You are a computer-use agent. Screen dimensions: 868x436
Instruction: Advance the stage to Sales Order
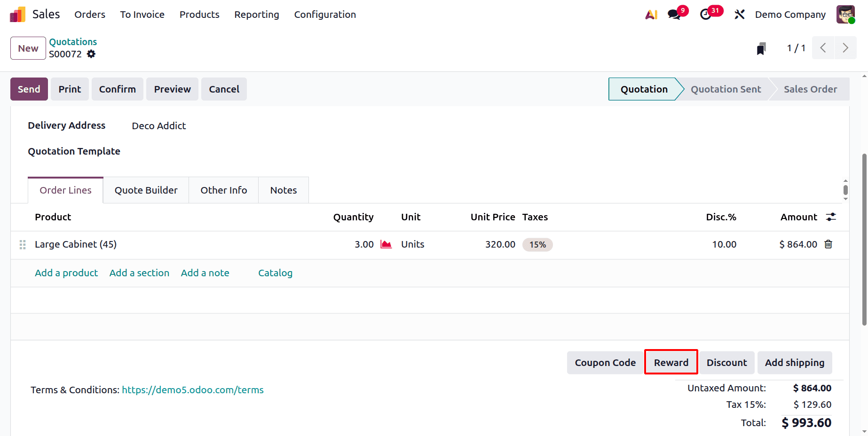[811, 89]
